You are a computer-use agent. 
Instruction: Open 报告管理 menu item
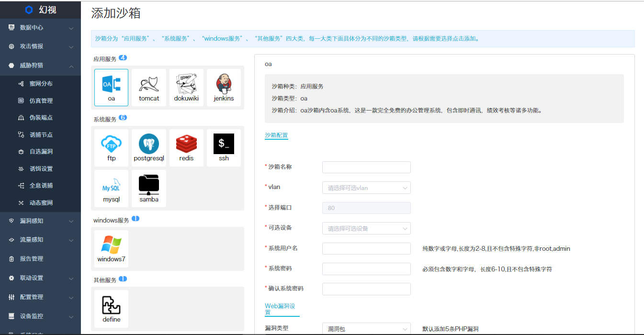[x=32, y=259]
